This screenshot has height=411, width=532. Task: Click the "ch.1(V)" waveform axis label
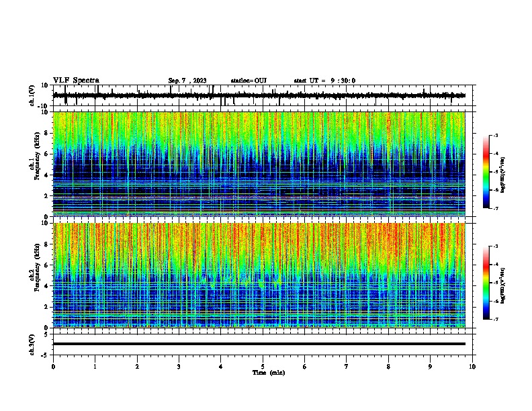[x=32, y=95]
